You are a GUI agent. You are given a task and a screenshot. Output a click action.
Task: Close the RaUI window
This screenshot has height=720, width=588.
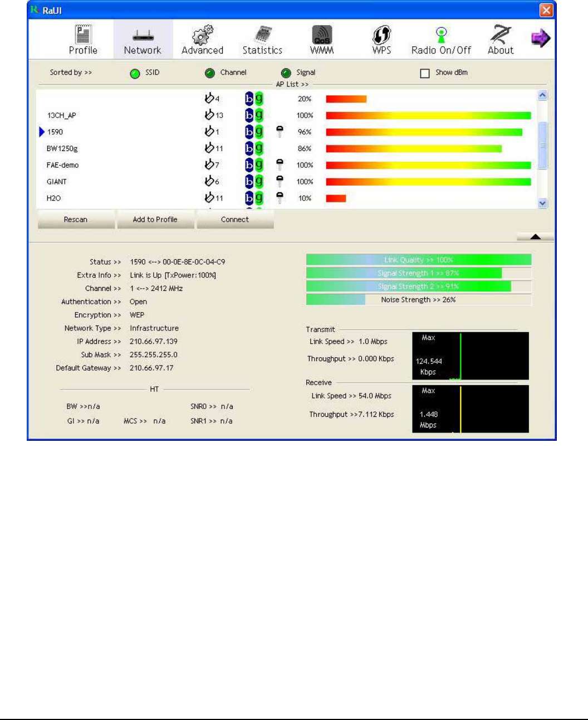point(546,10)
